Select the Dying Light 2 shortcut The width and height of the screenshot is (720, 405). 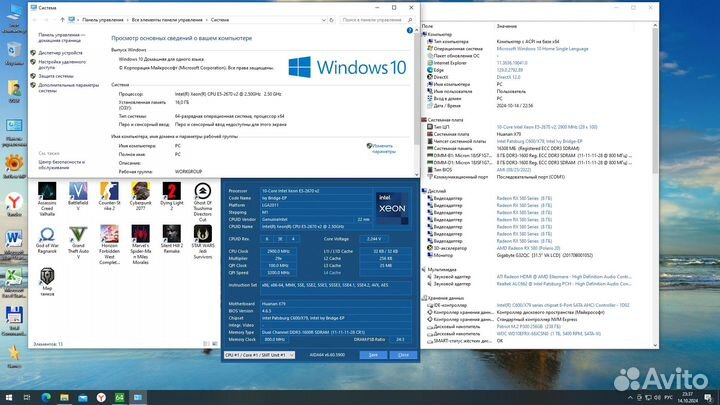pyautogui.click(x=172, y=196)
